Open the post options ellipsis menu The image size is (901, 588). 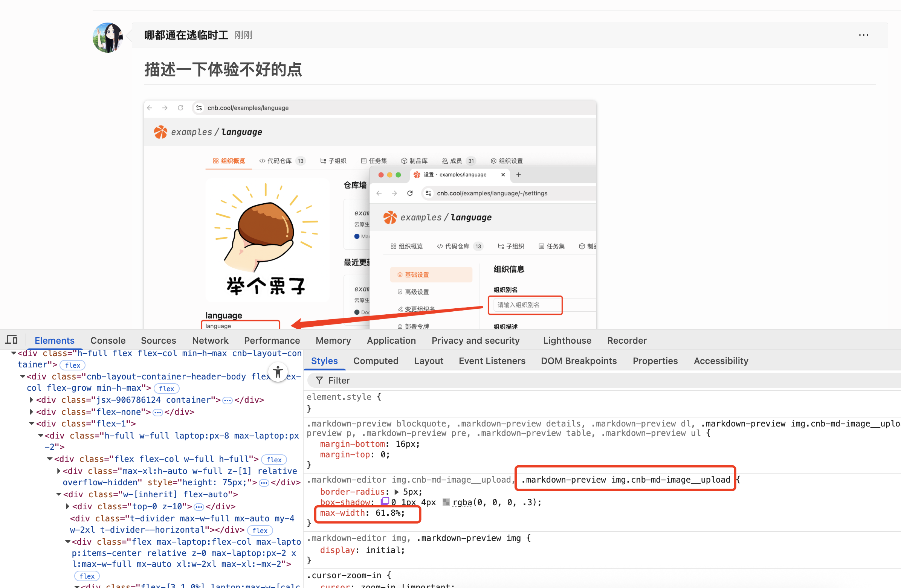863,35
